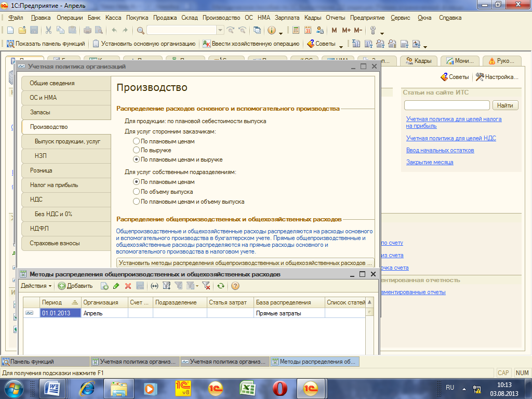Switch to the 'Панель функций' window button
The image size is (532, 399).
point(45,362)
